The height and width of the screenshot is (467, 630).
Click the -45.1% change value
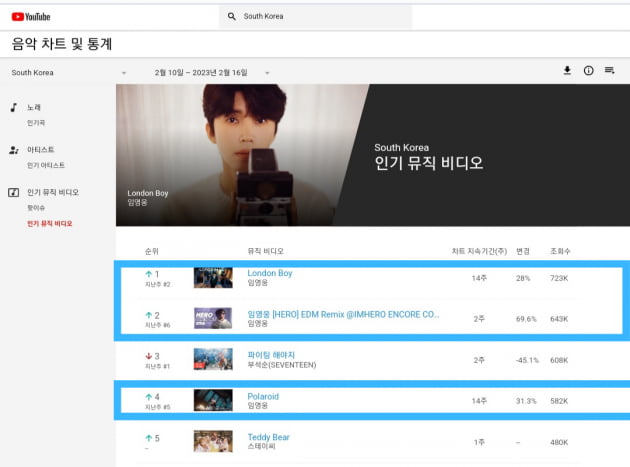click(x=527, y=360)
